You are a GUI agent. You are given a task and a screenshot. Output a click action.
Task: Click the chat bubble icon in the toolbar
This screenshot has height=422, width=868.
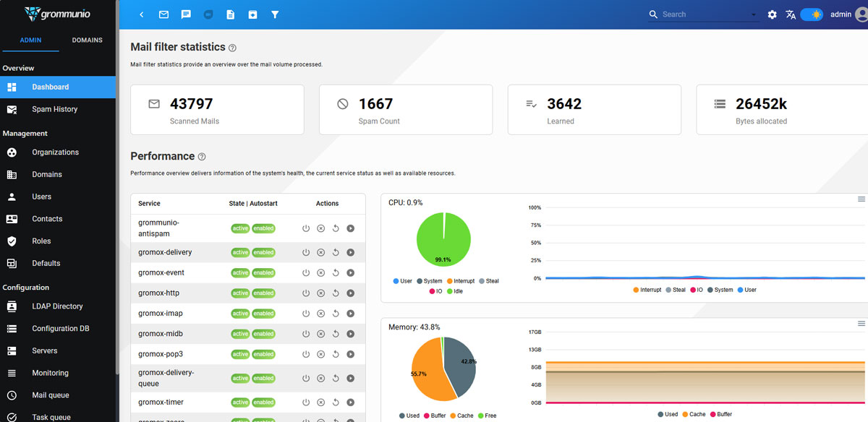pos(187,14)
